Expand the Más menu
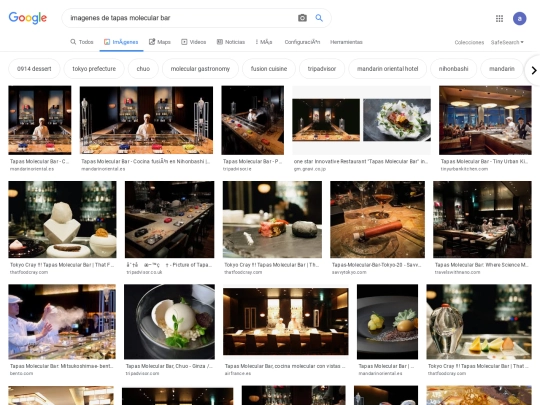The image size is (540, 405). pos(264,42)
